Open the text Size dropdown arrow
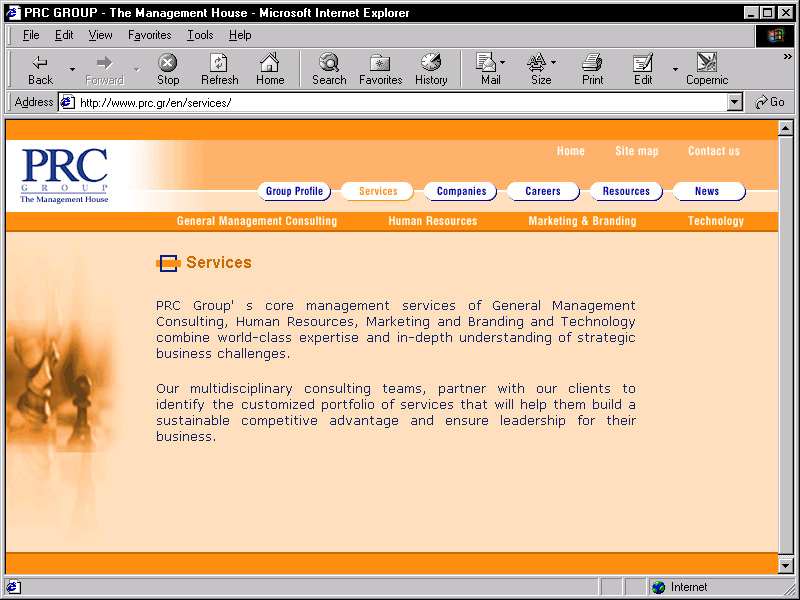Viewport: 800px width, 600px height. point(554,63)
